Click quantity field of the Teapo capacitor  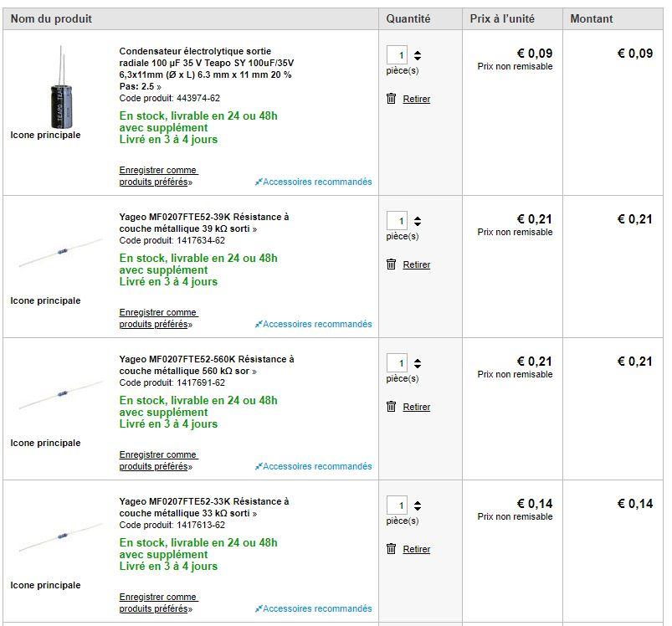pos(397,55)
